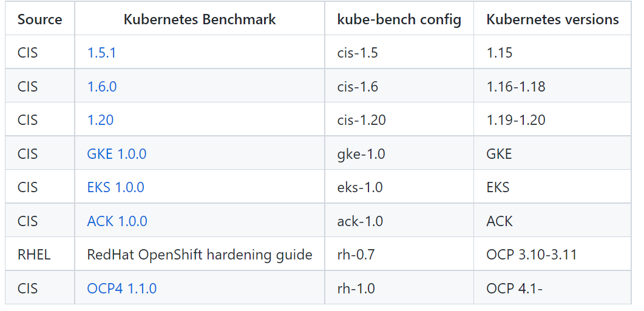Open the ACK 1.0.0 link
The image size is (644, 311).
tap(117, 221)
